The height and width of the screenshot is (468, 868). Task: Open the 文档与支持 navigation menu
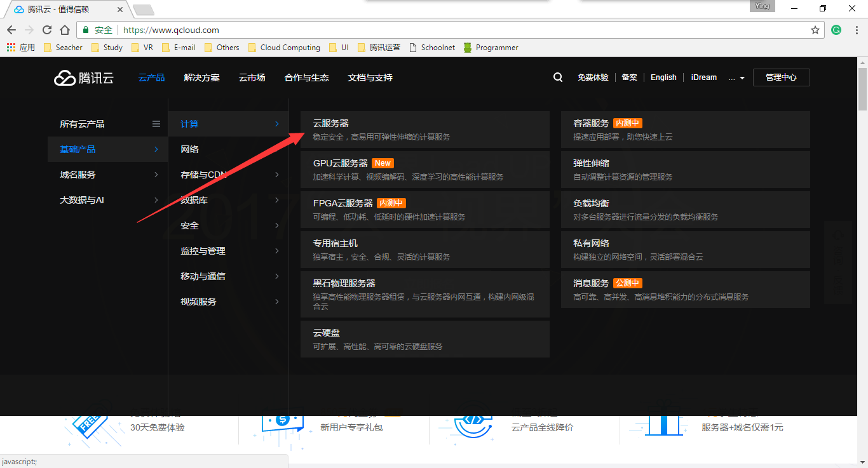[x=370, y=77]
